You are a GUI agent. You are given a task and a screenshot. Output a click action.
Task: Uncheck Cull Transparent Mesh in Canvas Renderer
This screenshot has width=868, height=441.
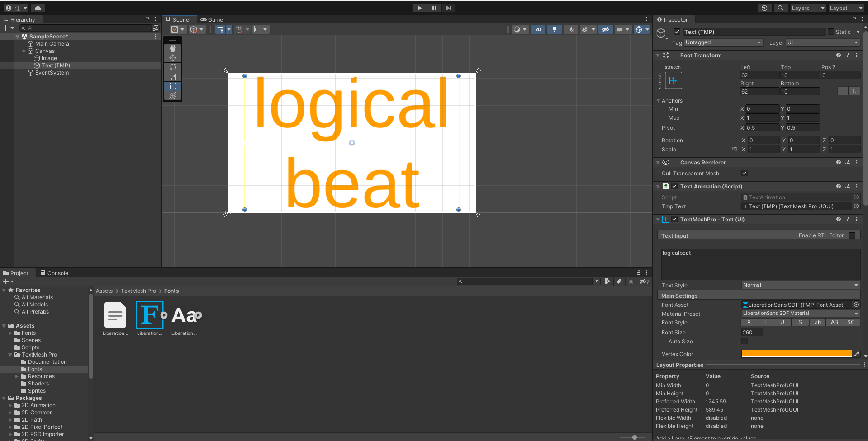pyautogui.click(x=744, y=173)
